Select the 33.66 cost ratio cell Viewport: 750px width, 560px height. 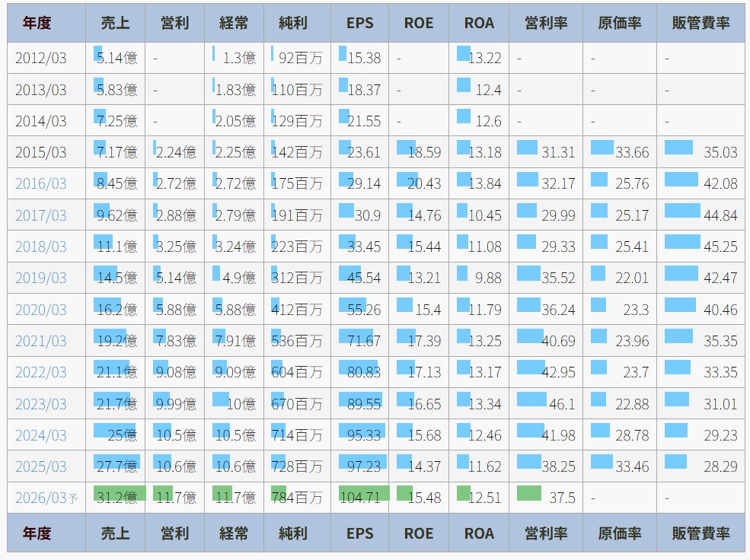tap(620, 152)
